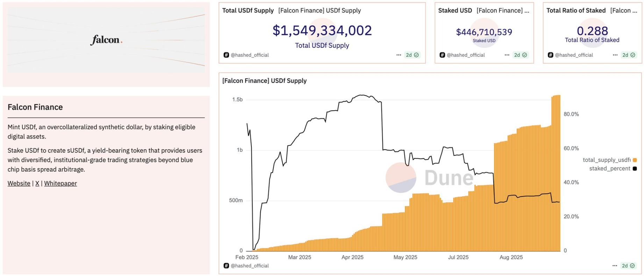
Task: Open the three-dot menu below the supply chart
Action: [615, 266]
